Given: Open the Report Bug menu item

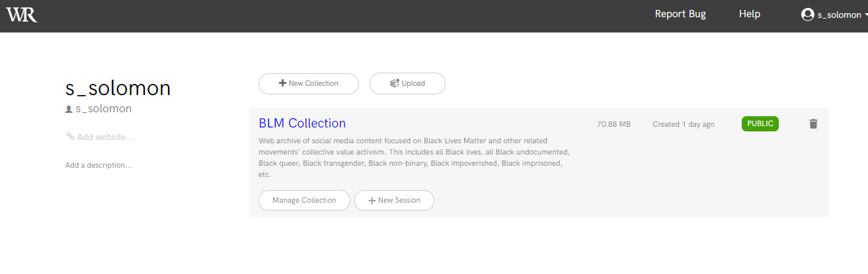Looking at the screenshot, I should tap(680, 14).
